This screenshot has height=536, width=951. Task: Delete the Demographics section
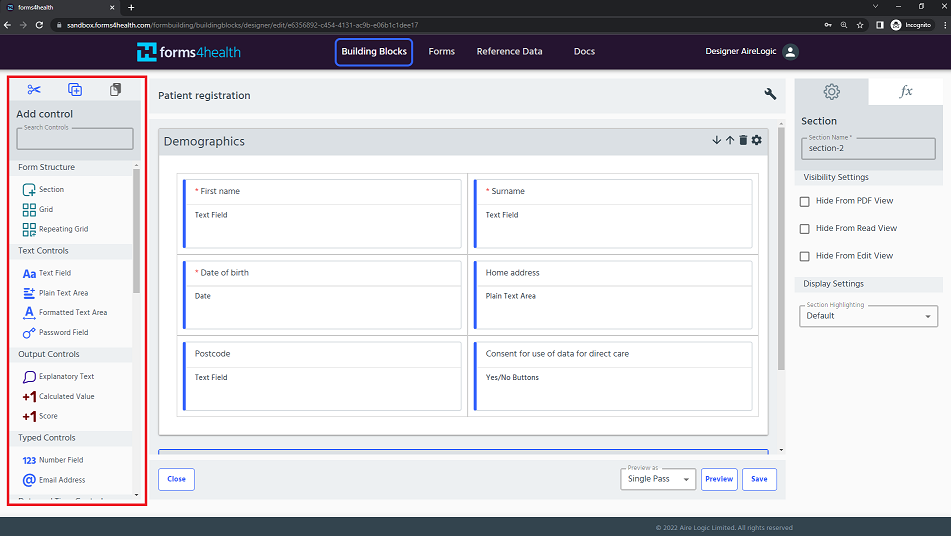tap(743, 140)
